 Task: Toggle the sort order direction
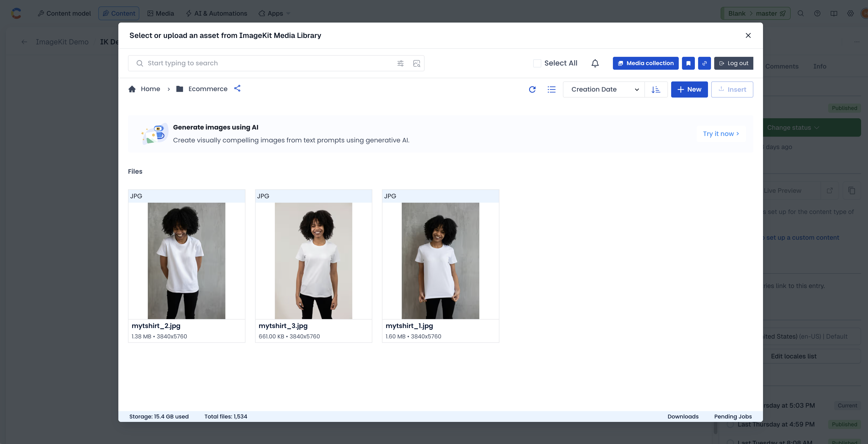656,89
